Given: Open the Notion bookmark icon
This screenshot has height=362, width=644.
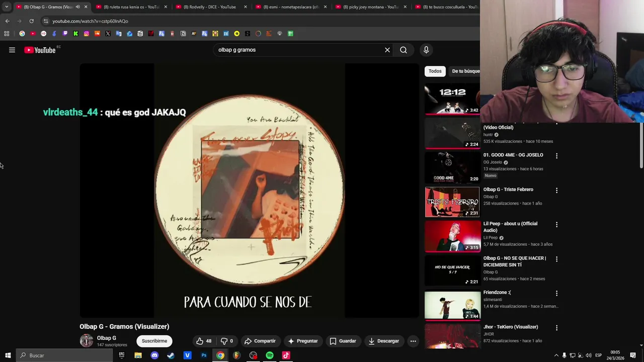Looking at the screenshot, I should point(183,34).
